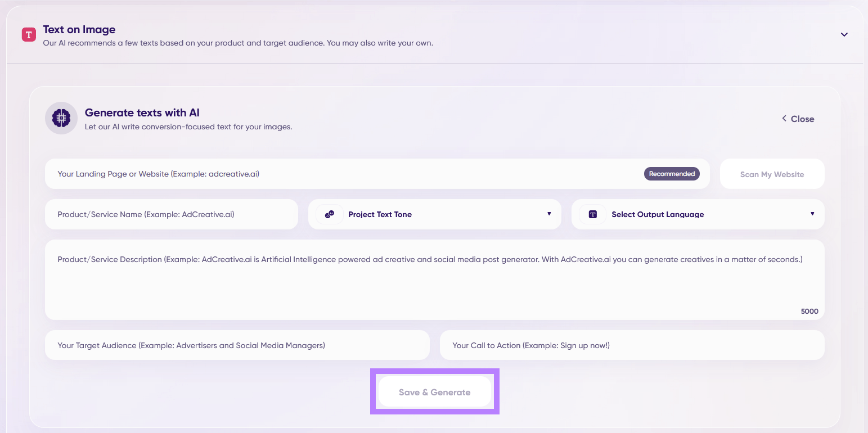Open the Project Text Tone dropdown arrow
Image resolution: width=868 pixels, height=433 pixels.
[549, 214]
